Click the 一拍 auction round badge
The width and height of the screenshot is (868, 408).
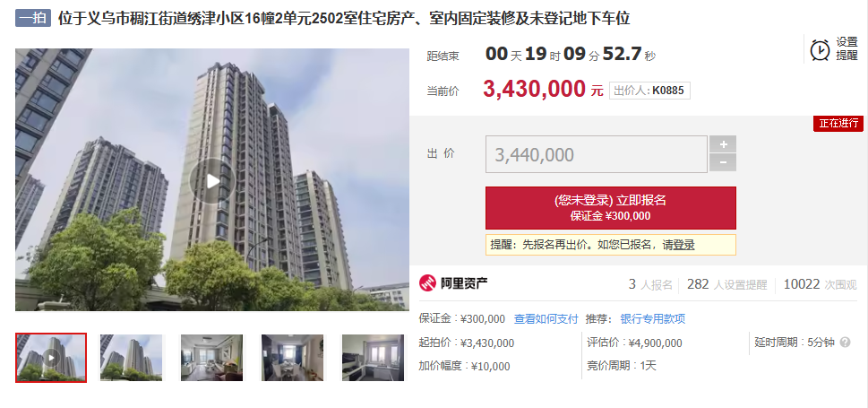tap(33, 18)
